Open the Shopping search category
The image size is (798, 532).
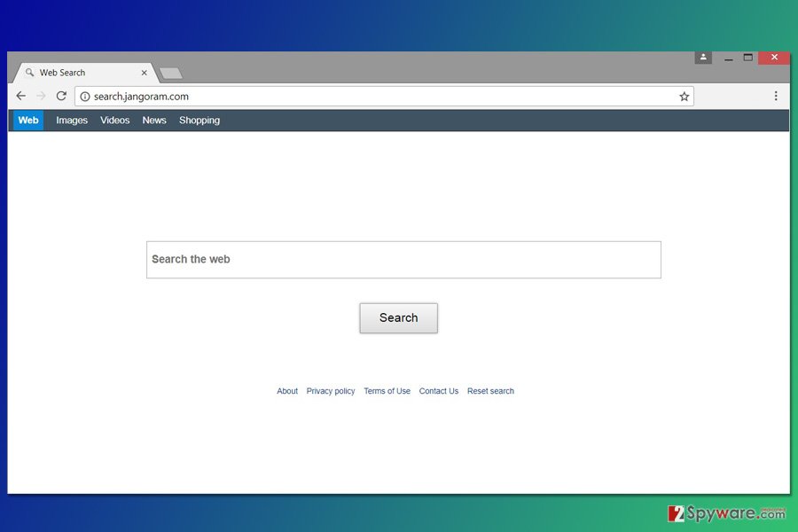[199, 120]
